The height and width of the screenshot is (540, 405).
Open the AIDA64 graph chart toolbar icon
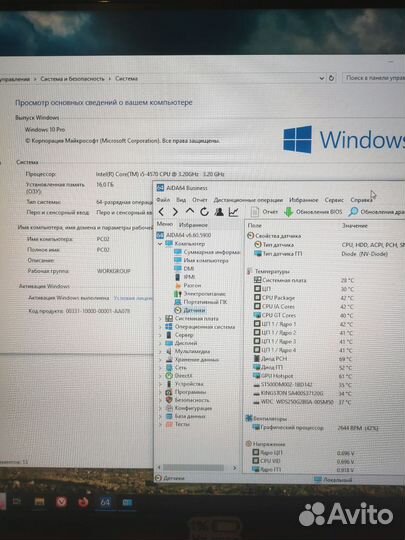(233, 212)
